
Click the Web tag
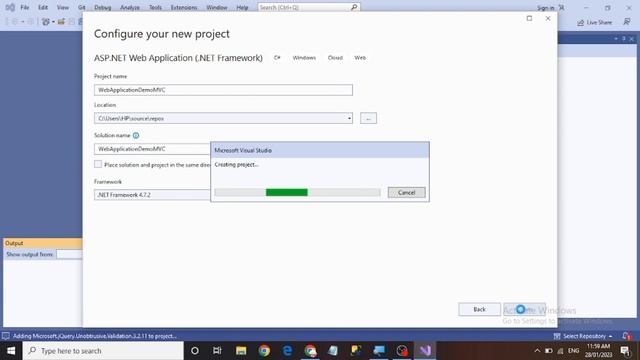tap(360, 58)
